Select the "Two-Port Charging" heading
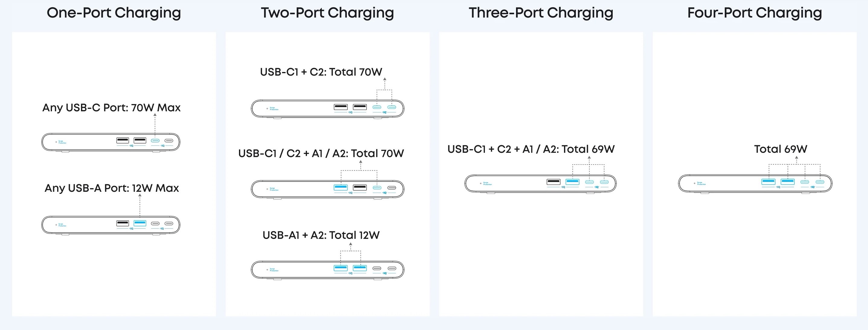868x330 pixels. [327, 13]
